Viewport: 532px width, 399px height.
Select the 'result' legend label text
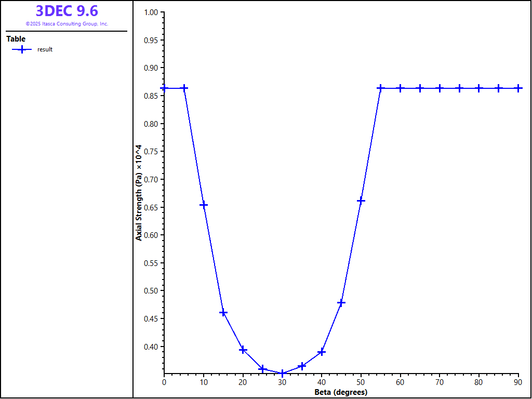point(45,50)
